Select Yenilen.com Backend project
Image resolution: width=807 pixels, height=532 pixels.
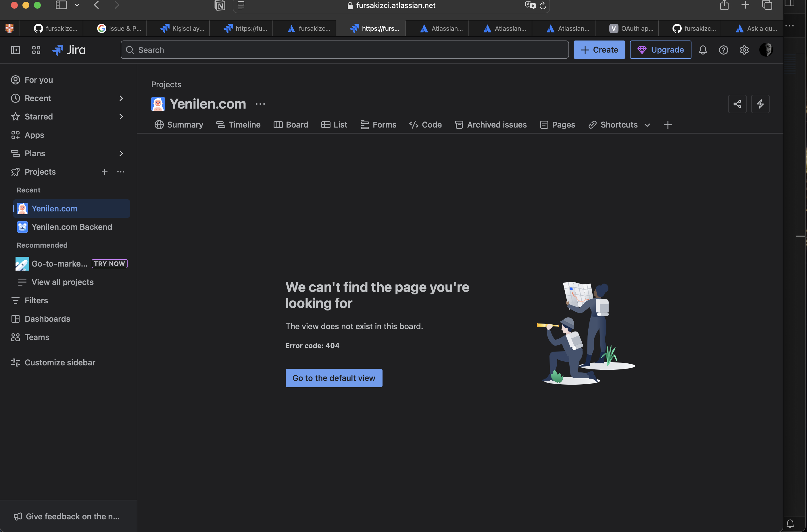point(72,227)
